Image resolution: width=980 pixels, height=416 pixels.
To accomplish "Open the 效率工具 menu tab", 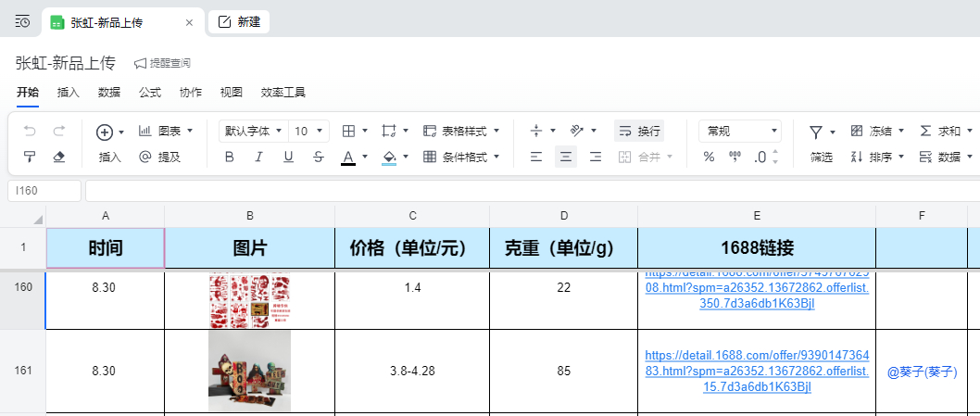I will coord(283,93).
